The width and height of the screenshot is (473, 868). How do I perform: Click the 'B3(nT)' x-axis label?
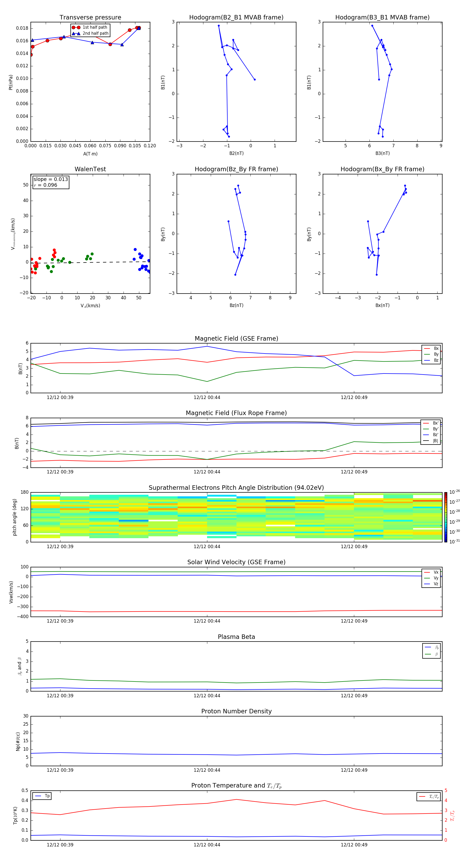click(382, 153)
